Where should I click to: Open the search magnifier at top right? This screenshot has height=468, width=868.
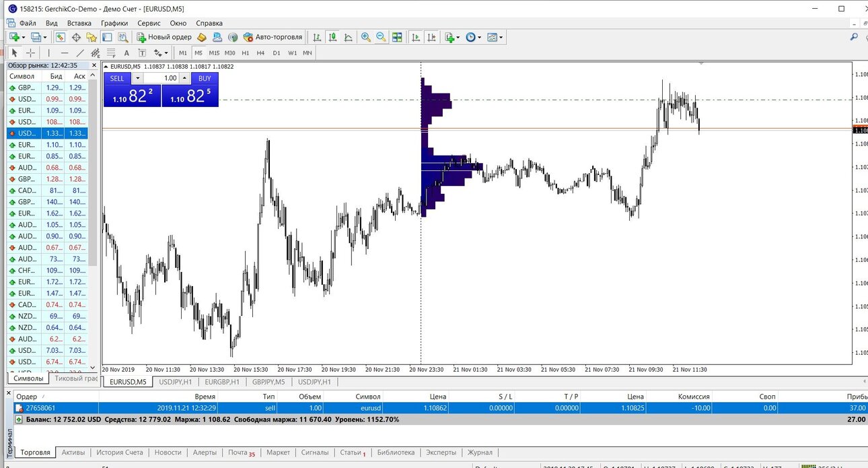[x=855, y=37]
